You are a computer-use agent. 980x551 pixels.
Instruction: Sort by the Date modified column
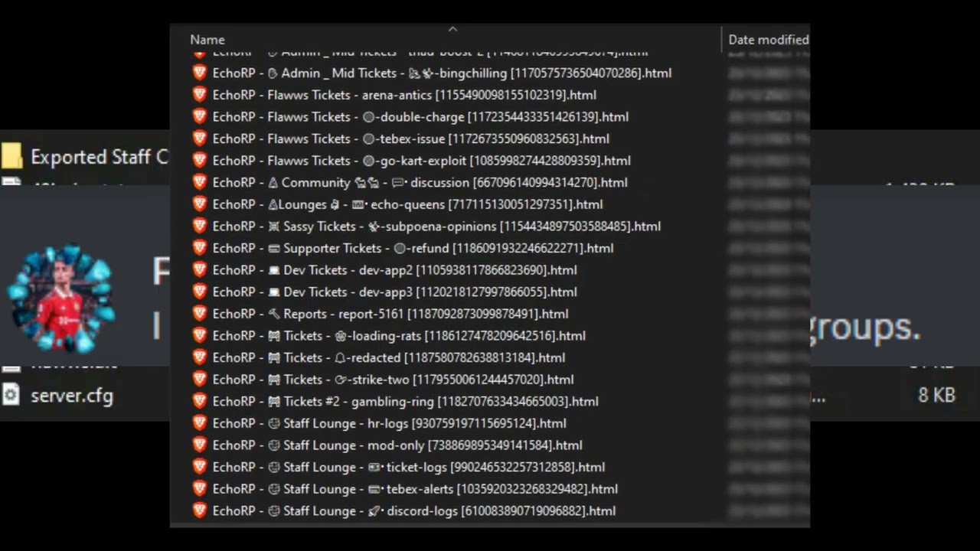tap(768, 40)
